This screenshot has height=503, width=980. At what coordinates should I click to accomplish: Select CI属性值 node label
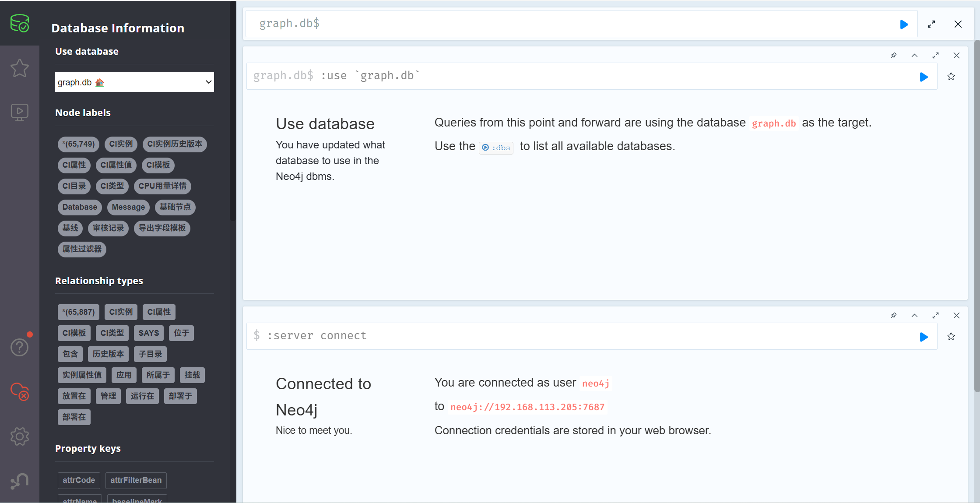coord(116,165)
